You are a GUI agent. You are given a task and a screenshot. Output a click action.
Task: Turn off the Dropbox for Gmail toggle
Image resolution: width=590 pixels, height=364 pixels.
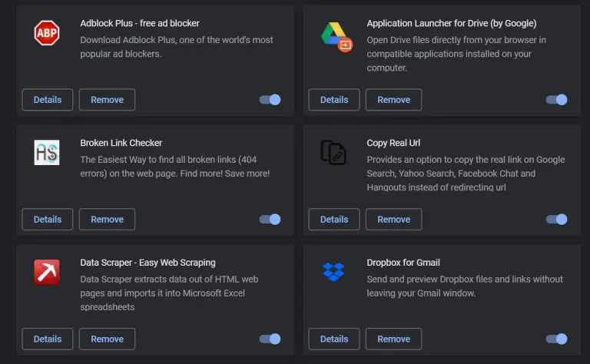[x=556, y=339]
